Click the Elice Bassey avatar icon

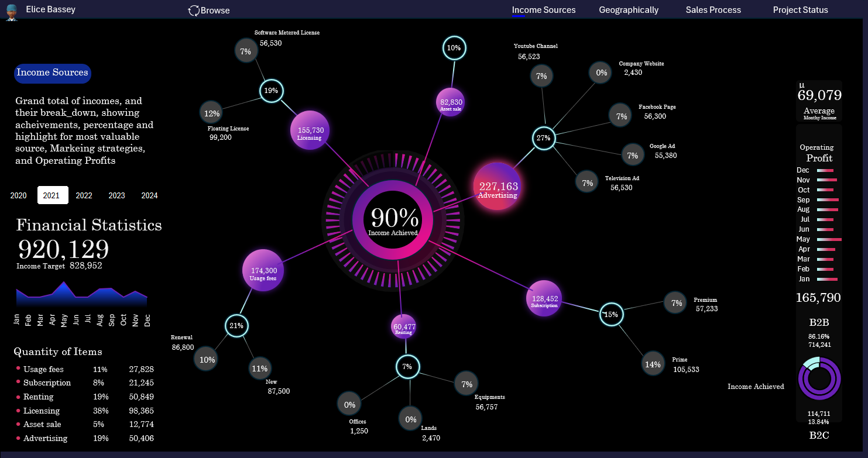pos(12,12)
